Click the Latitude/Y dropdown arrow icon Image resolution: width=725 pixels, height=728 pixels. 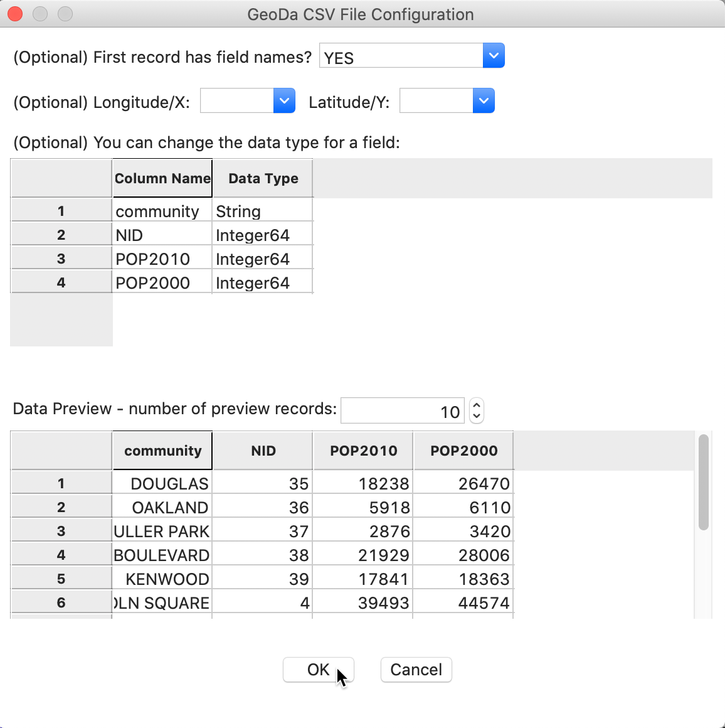[x=483, y=100]
